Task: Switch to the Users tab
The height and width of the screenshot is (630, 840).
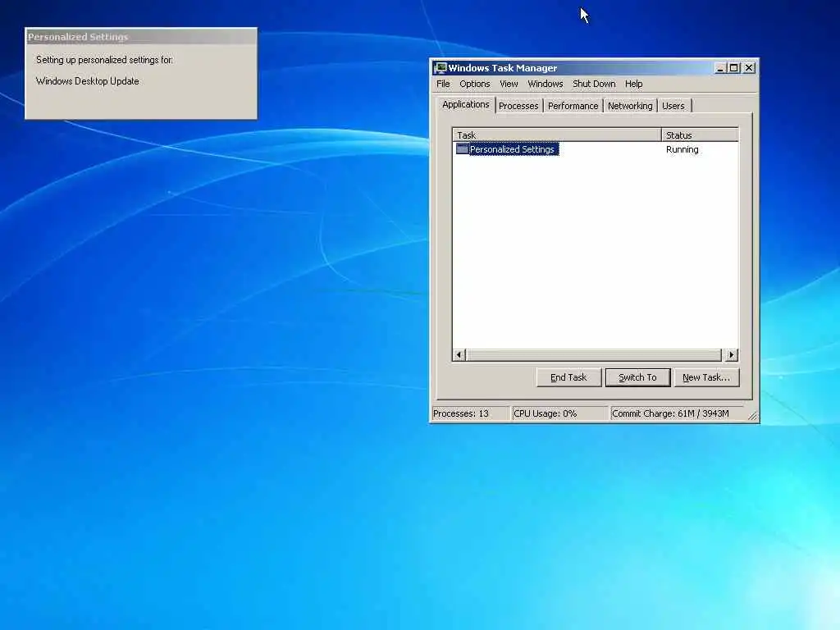Action: coord(673,106)
